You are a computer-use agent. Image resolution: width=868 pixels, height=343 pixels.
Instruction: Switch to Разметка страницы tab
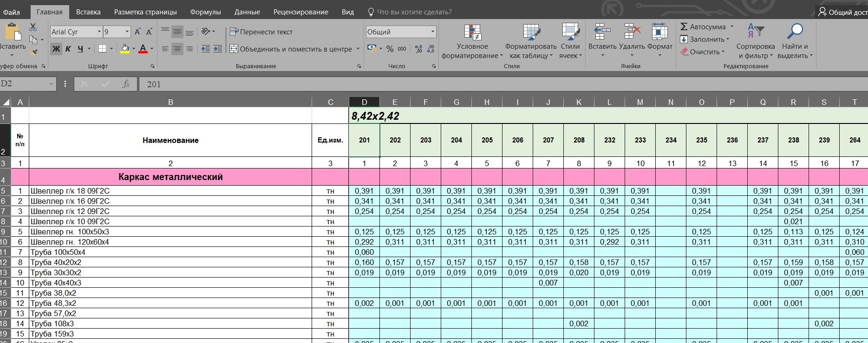tap(145, 12)
